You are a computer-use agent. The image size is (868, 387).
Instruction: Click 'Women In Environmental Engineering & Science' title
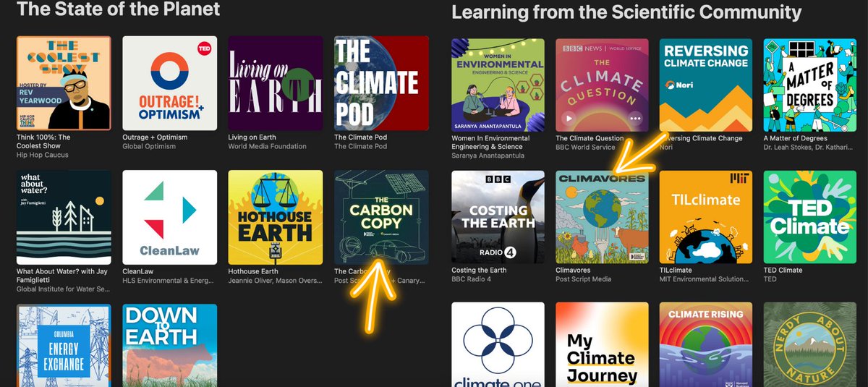[490, 143]
